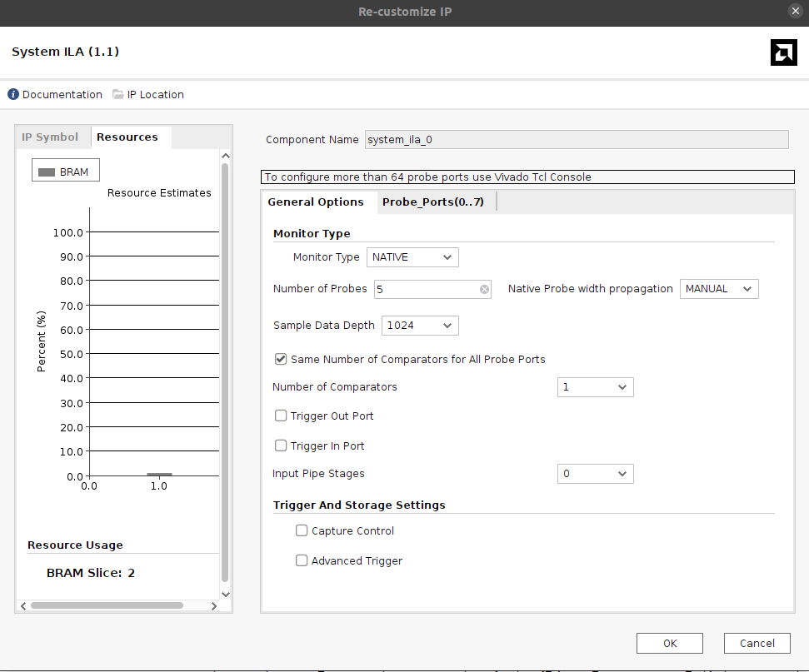Viewport: 809px width, 672px height.
Task: Open the Input Pipe Stages dropdown
Action: tap(595, 474)
